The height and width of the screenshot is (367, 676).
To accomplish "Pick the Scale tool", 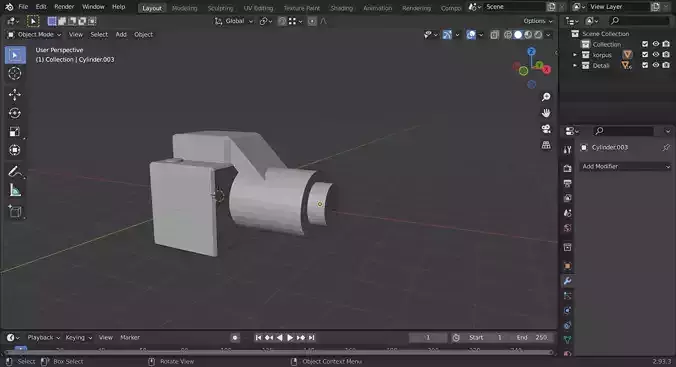I will (15, 132).
